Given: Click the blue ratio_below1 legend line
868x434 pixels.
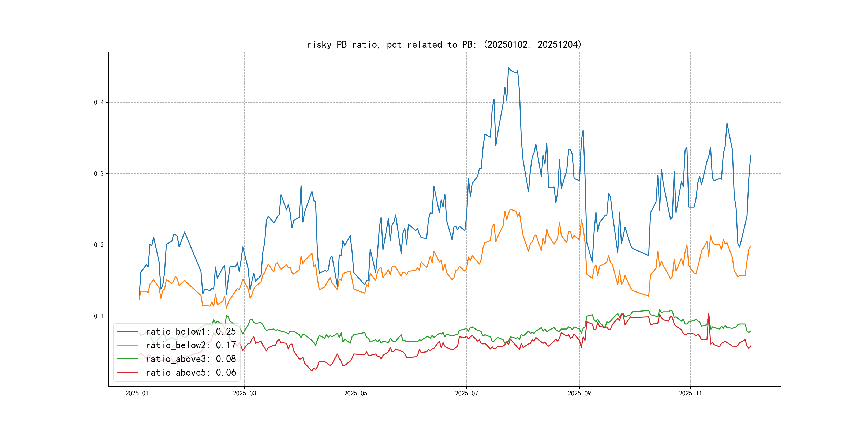Looking at the screenshot, I should 127,332.
